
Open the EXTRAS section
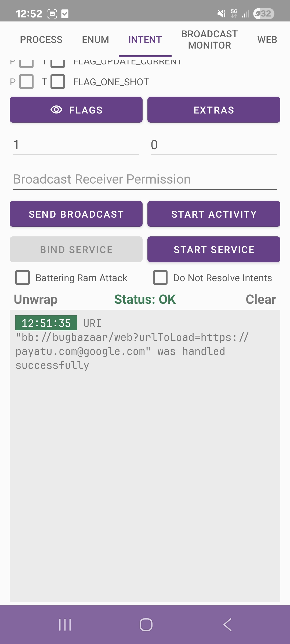click(x=214, y=110)
